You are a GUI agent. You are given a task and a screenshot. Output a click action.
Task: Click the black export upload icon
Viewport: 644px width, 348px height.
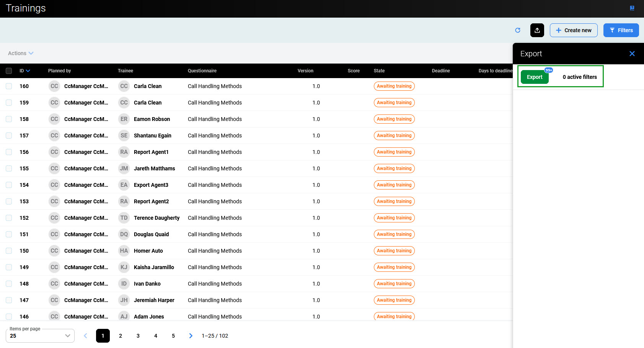coord(537,30)
